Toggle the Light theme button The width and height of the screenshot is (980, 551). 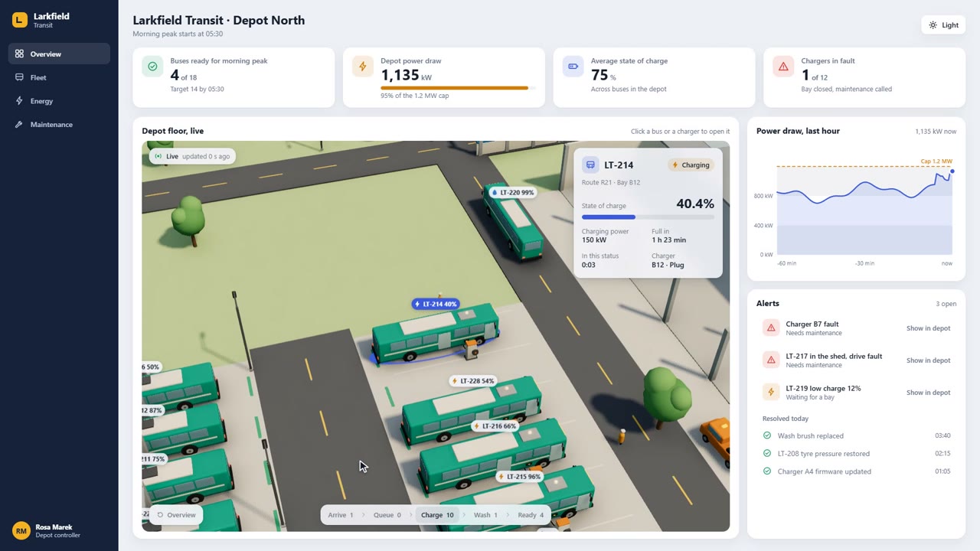[943, 25]
